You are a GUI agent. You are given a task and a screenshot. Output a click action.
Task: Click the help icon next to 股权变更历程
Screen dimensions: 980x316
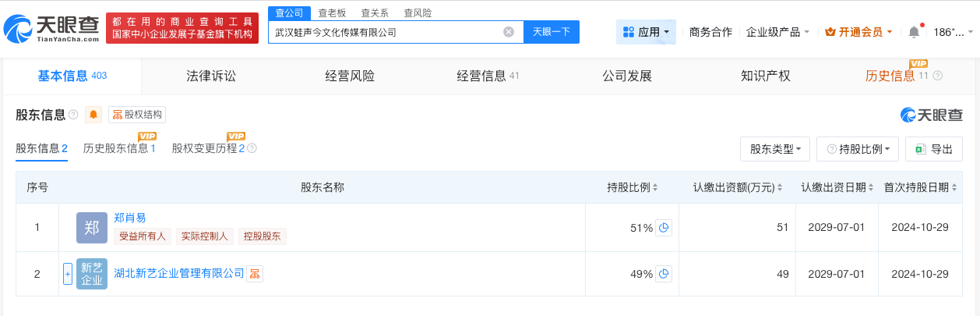point(252,148)
